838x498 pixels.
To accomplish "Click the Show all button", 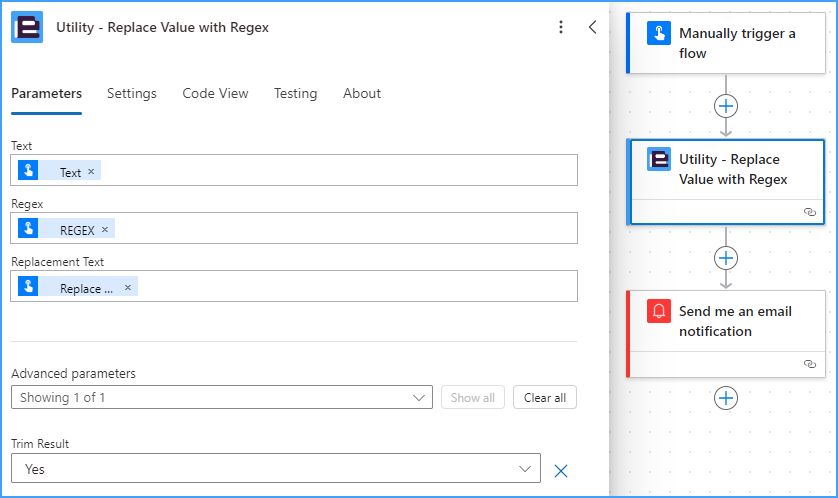I will click(x=472, y=398).
